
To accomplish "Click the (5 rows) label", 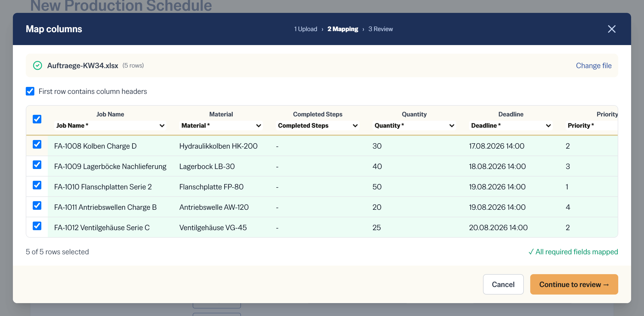I will click(133, 65).
